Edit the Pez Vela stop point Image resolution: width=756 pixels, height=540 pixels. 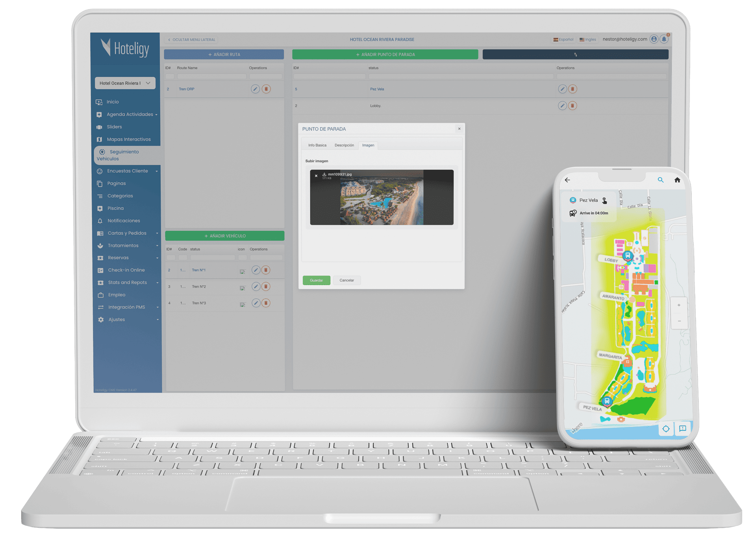coord(562,89)
